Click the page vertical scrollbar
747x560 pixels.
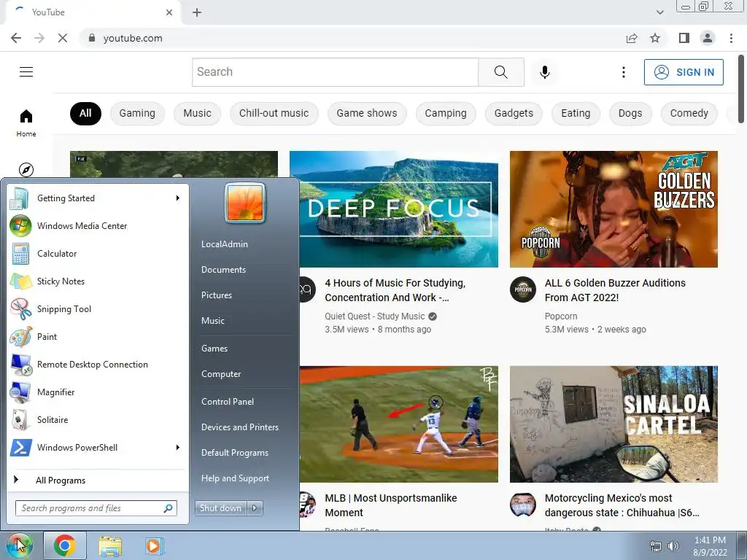pos(741,88)
